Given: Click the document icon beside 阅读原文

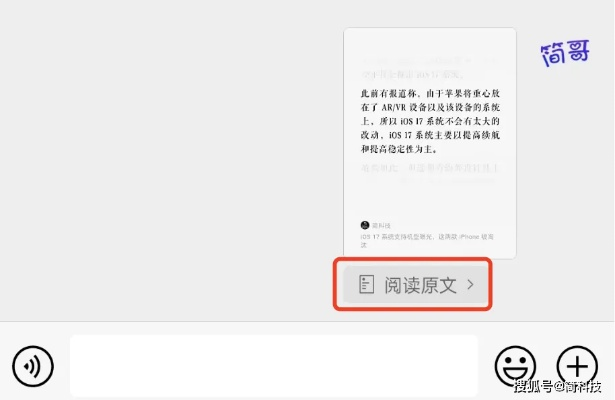Looking at the screenshot, I should pyautogui.click(x=366, y=284).
